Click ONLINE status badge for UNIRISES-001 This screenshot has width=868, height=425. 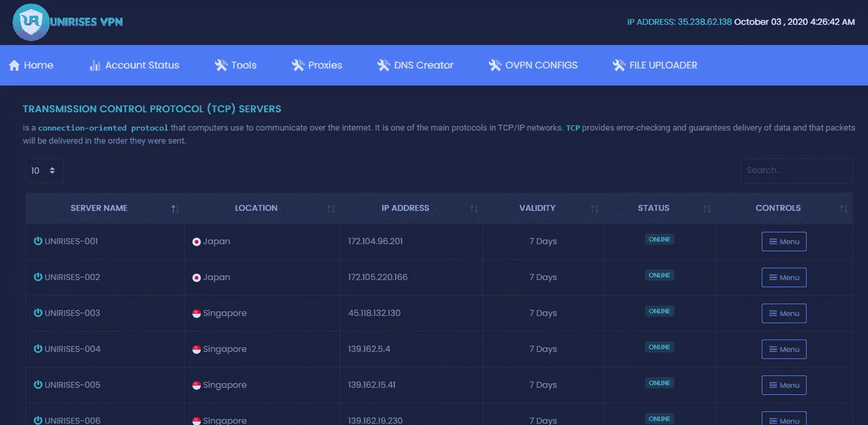click(659, 240)
